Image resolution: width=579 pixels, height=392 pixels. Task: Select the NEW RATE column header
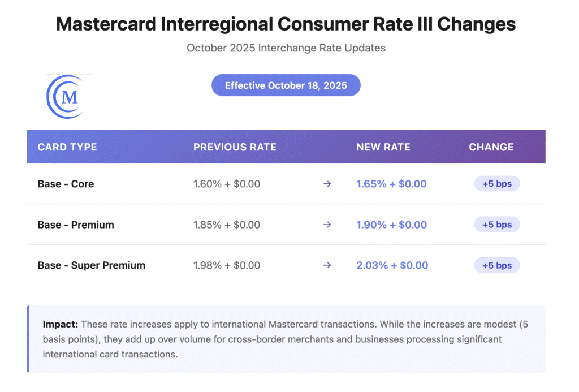point(383,147)
